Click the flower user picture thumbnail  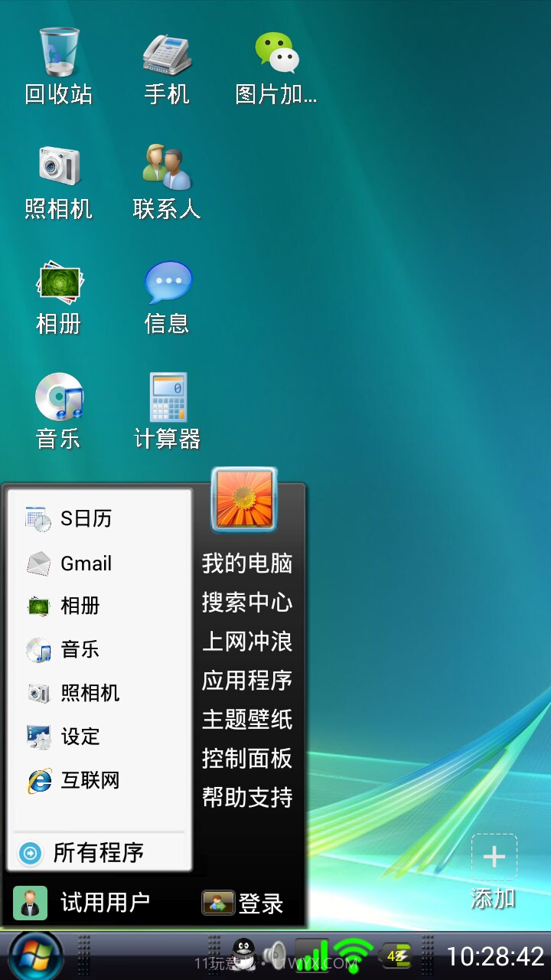pos(245,499)
